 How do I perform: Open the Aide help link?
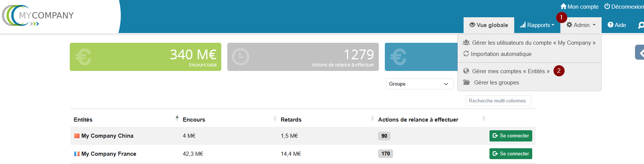tap(617, 25)
